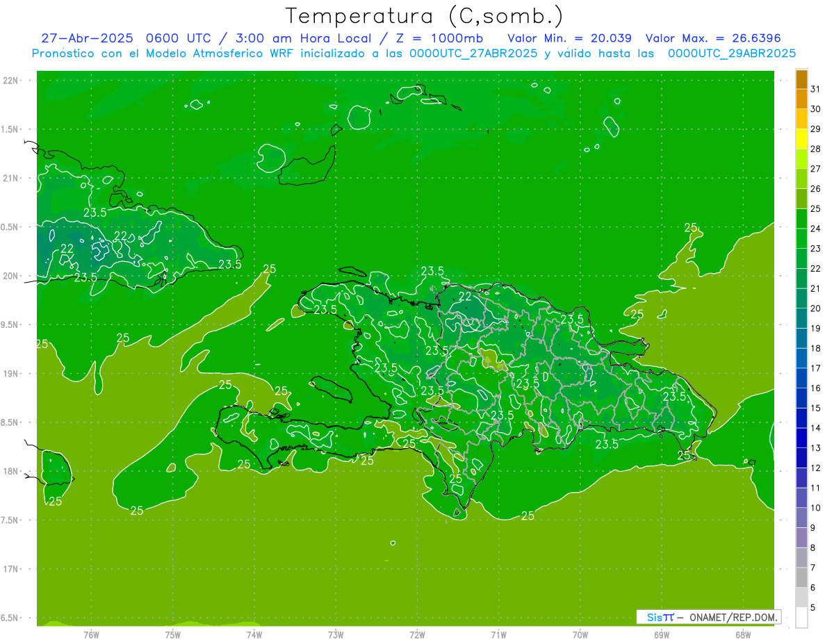Click the legend value "11"
The width and height of the screenshot is (834, 644).
pos(815,488)
